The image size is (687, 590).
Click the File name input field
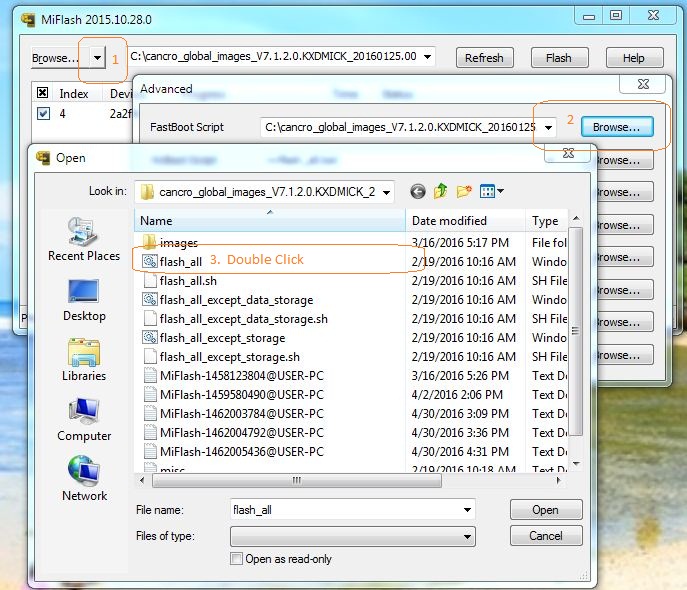pos(345,510)
